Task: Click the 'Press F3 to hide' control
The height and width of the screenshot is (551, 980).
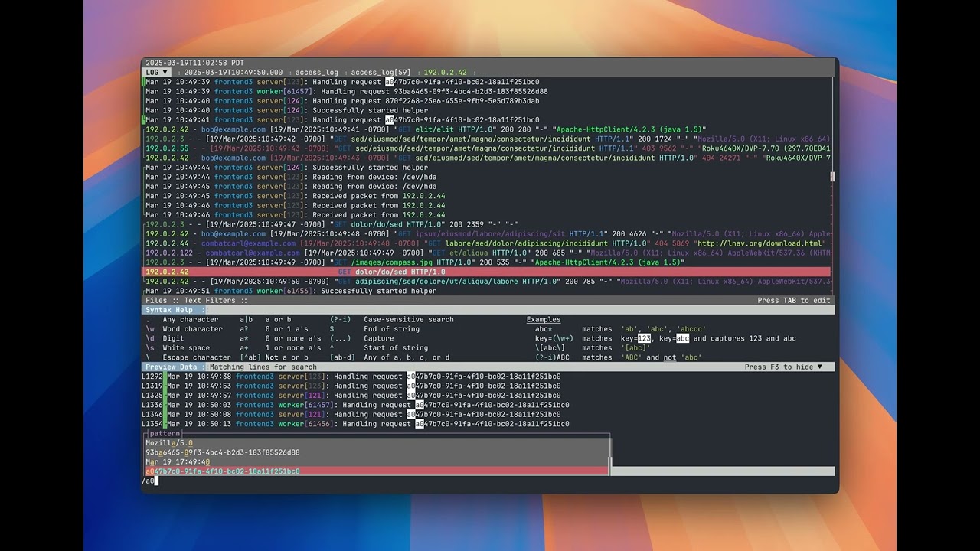Action: [x=783, y=367]
